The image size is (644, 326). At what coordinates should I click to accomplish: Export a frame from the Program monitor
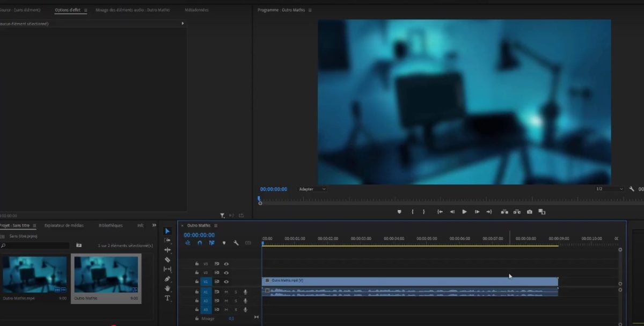[529, 212]
